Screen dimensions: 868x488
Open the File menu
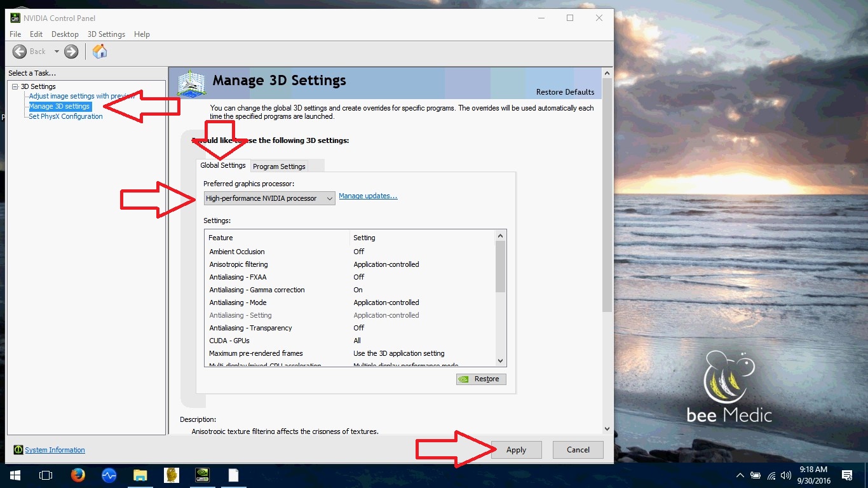point(15,34)
